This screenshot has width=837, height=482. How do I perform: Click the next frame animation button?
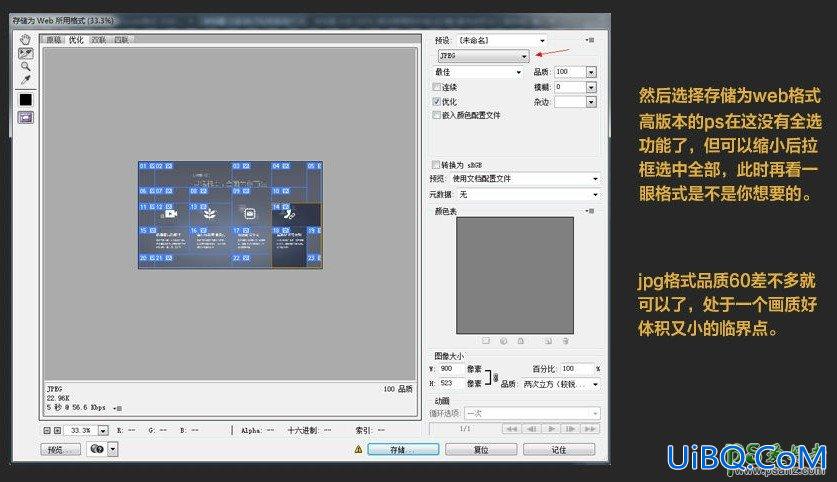pyautogui.click(x=570, y=429)
